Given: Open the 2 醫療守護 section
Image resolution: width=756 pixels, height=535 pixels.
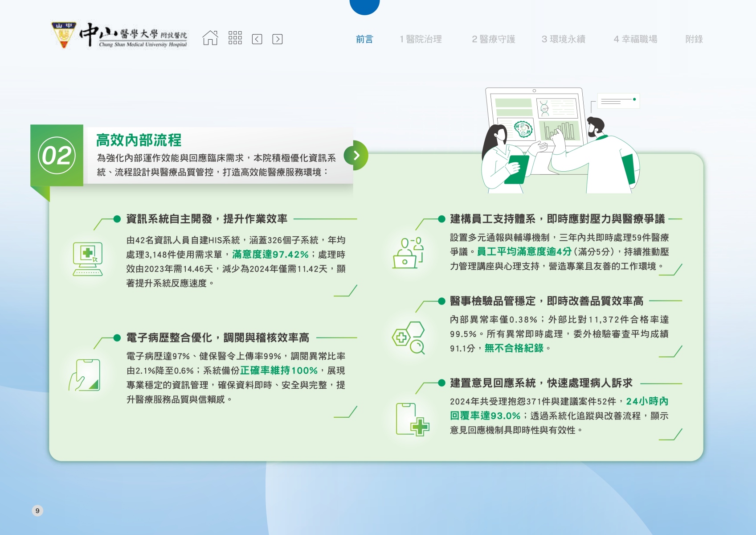Looking at the screenshot, I should (493, 39).
